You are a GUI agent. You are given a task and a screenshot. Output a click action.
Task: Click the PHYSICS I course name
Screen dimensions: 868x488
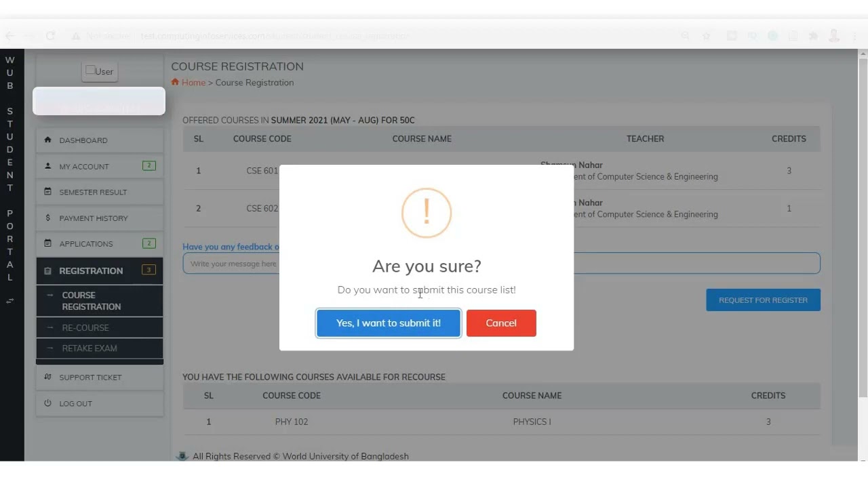[x=532, y=422]
